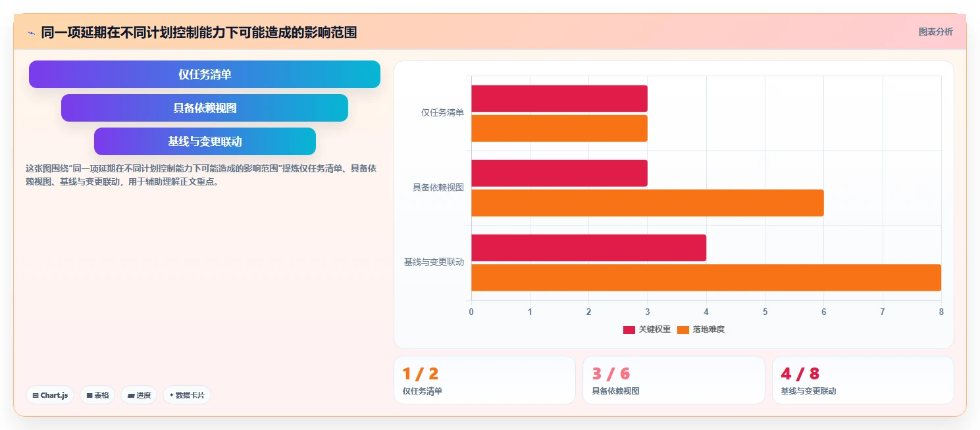Toggle the 关键权重 legend item
980x430 pixels.
point(647,329)
